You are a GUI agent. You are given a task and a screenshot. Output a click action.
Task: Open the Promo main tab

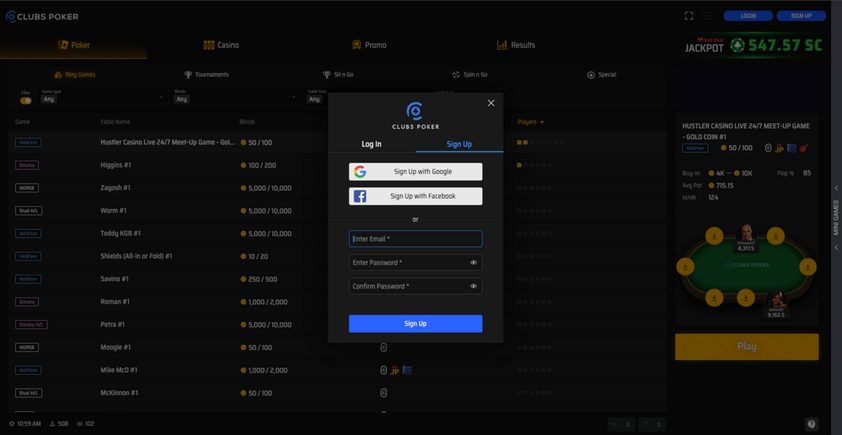point(369,45)
